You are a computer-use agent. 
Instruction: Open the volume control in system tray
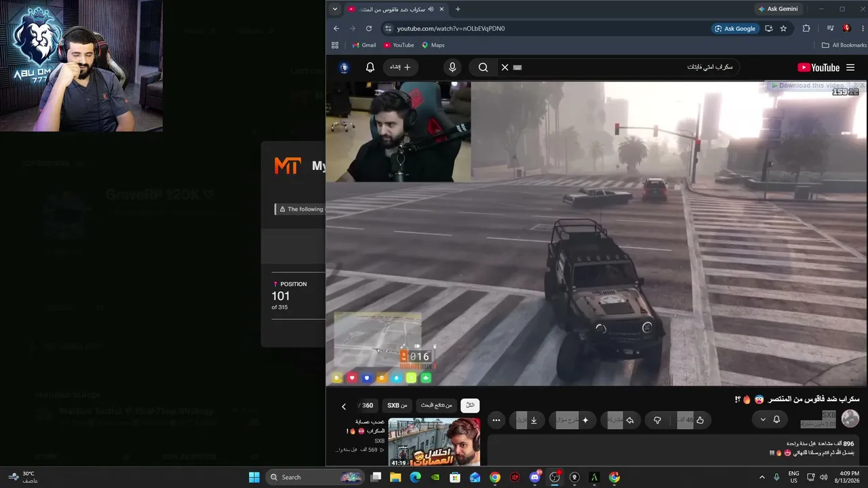[x=824, y=477]
